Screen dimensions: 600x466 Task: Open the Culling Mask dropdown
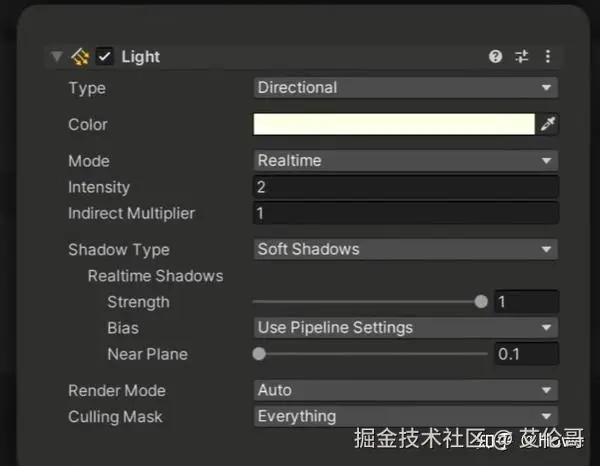coord(405,417)
